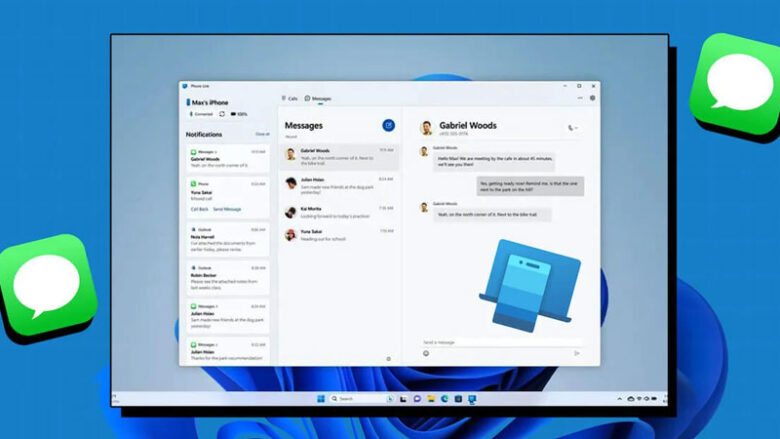The width and height of the screenshot is (780, 439).
Task: Clear all notifications
Action: (x=262, y=134)
